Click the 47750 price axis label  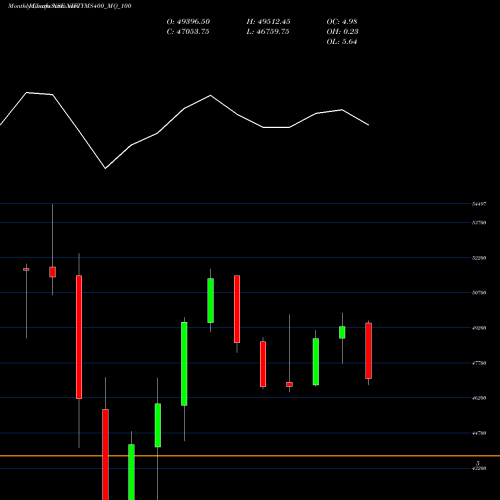(479, 363)
